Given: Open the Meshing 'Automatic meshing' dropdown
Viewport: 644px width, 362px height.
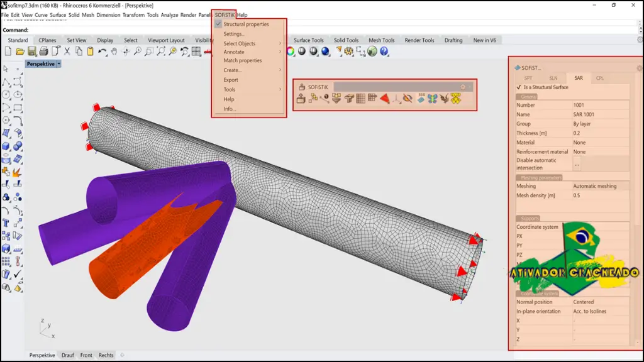Looking at the screenshot, I should click(x=601, y=186).
